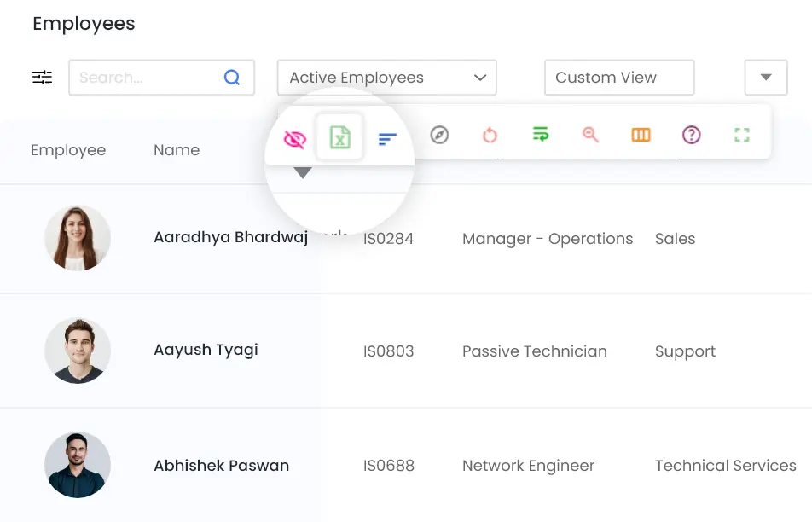
Task: Enter fullscreen using the green icon
Action: (741, 135)
